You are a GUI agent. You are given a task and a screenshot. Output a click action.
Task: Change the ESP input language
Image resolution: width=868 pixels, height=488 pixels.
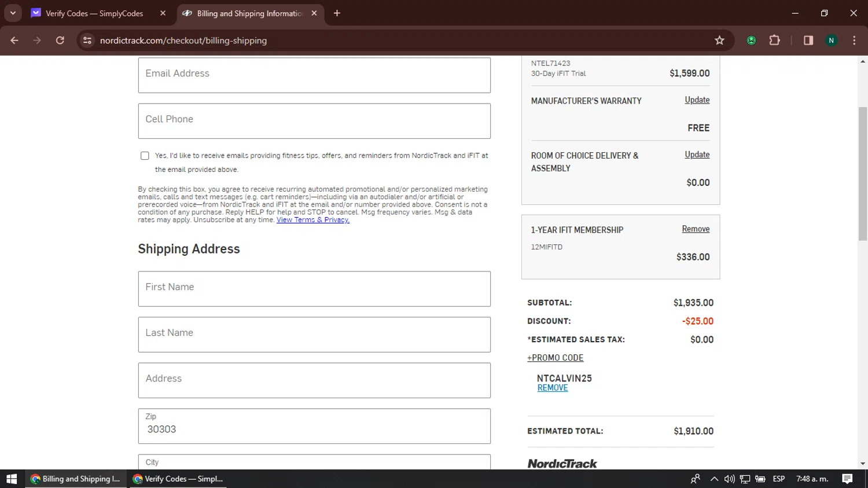click(779, 479)
